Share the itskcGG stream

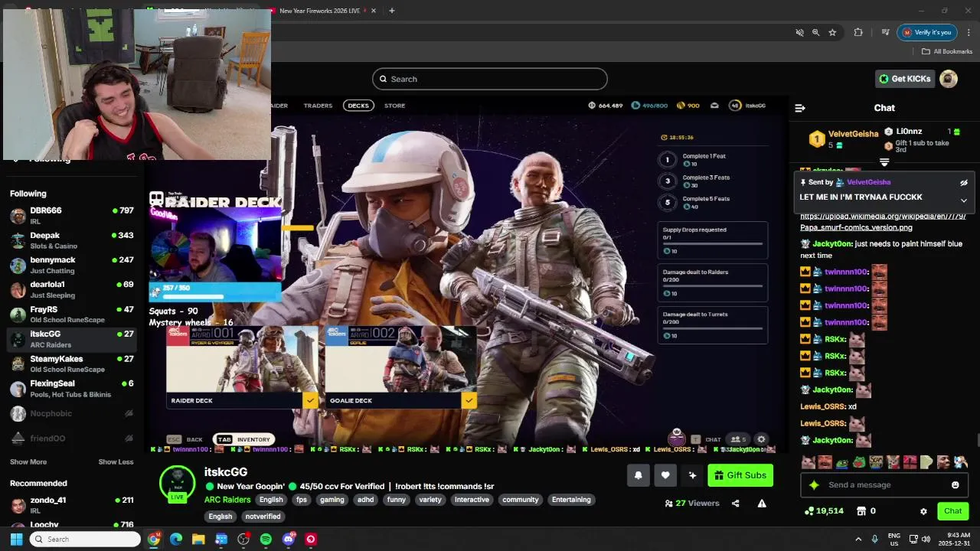pyautogui.click(x=736, y=503)
